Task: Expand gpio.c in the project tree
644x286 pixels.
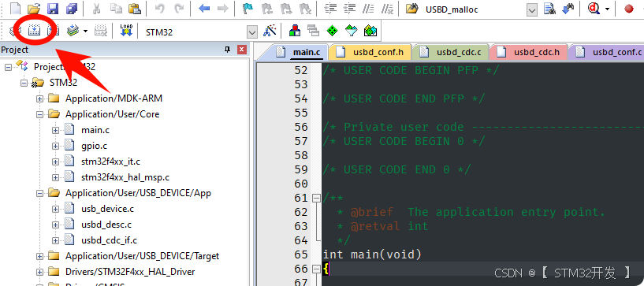Action: (x=55, y=146)
